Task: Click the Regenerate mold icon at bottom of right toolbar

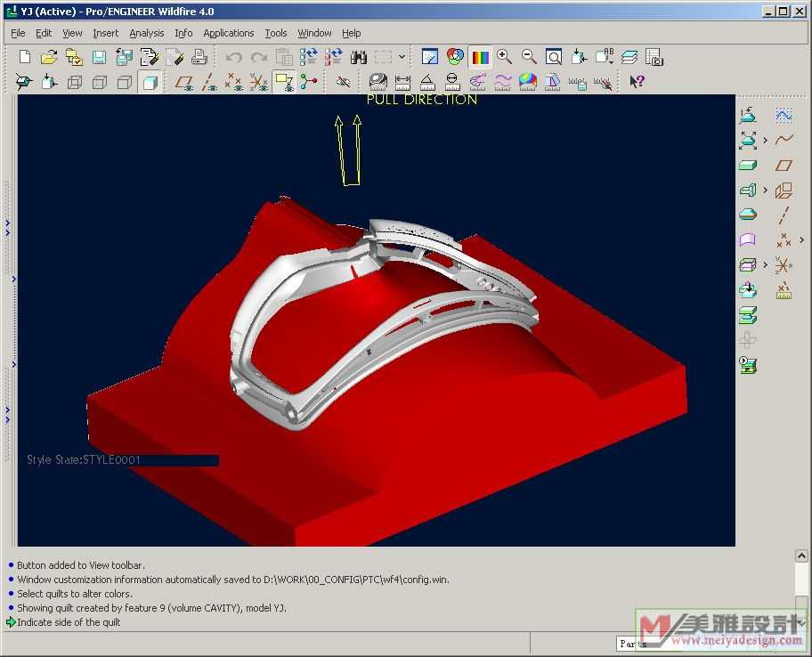Action: coord(748,365)
